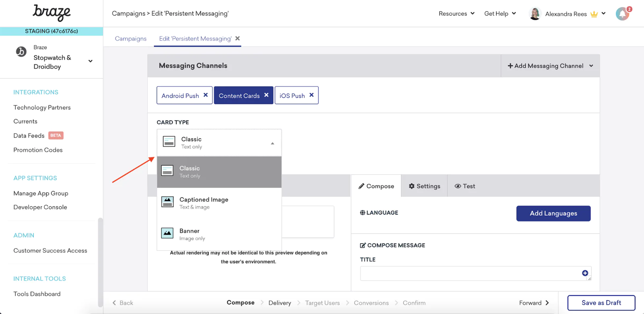
Task: Collapse the Card Type dropdown arrow
Action: pos(272,143)
